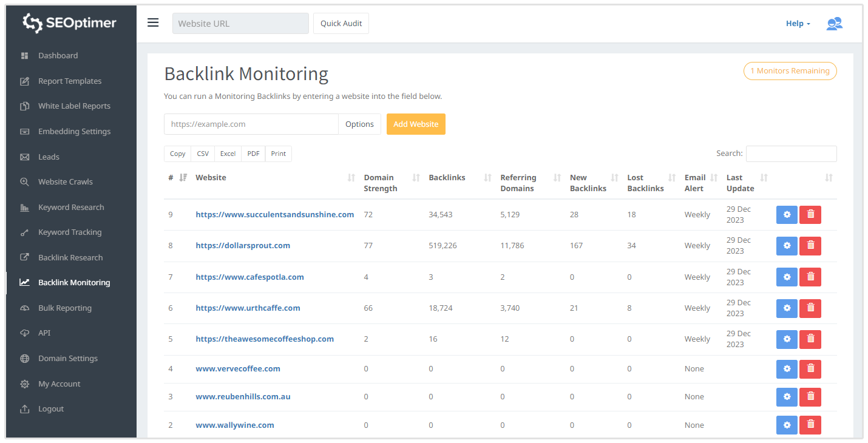Click the table Search input field

[791, 154]
